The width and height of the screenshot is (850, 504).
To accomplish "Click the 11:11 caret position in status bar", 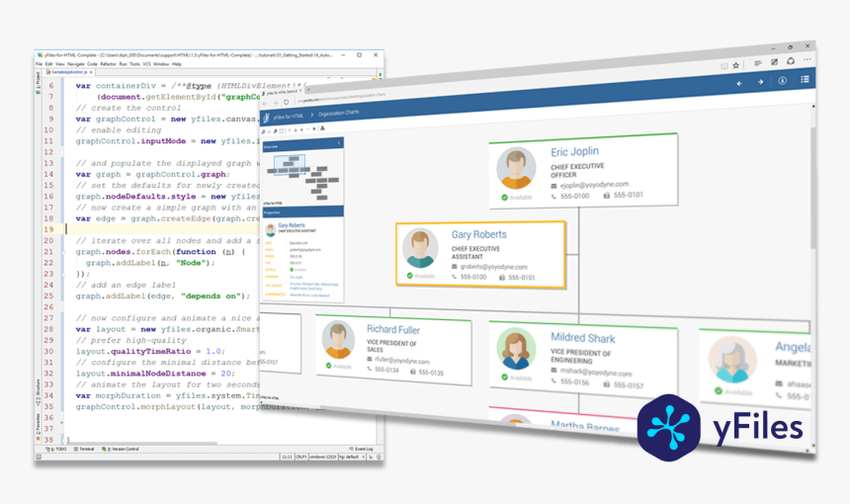I will [288, 457].
